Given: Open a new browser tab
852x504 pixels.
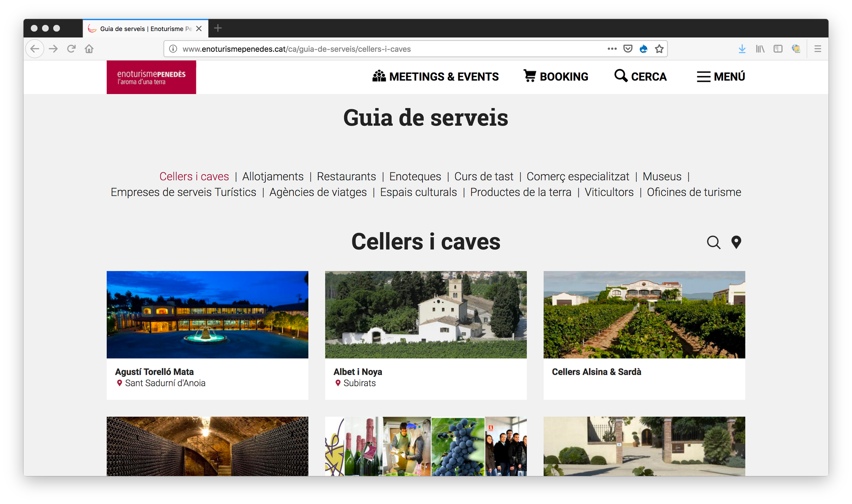Looking at the screenshot, I should (x=218, y=28).
